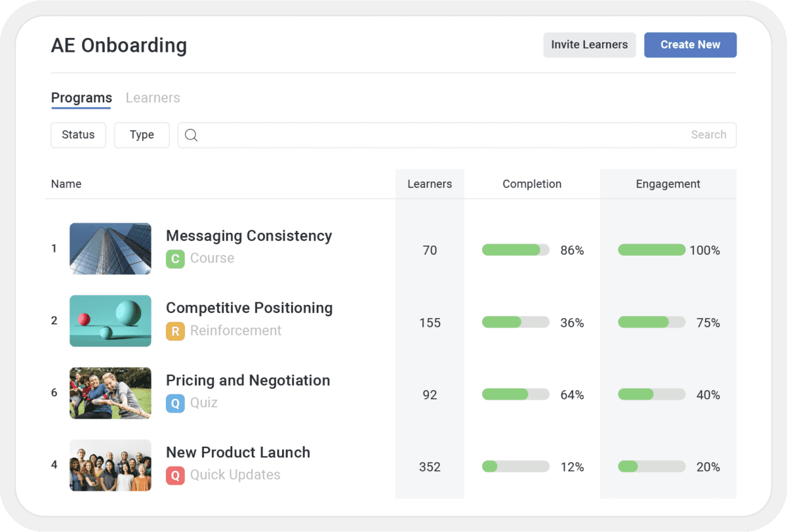Click the orange Reinforcement badge icon

pyautogui.click(x=175, y=331)
